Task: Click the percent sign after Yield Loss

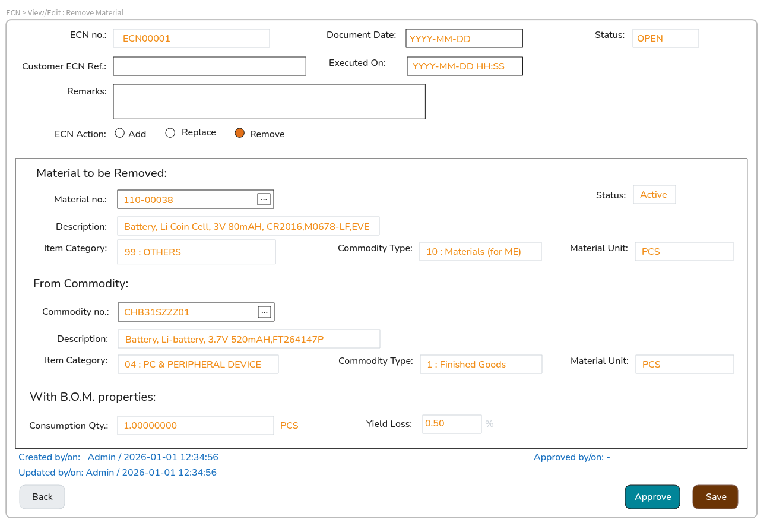Action: tap(489, 424)
